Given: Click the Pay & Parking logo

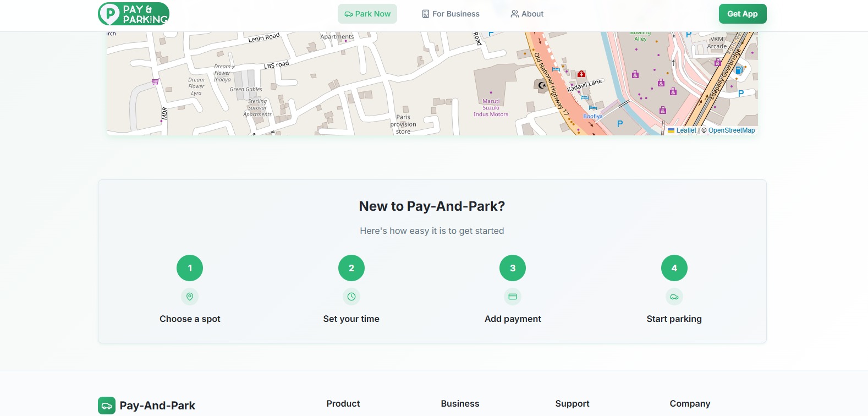Looking at the screenshot, I should (x=134, y=14).
